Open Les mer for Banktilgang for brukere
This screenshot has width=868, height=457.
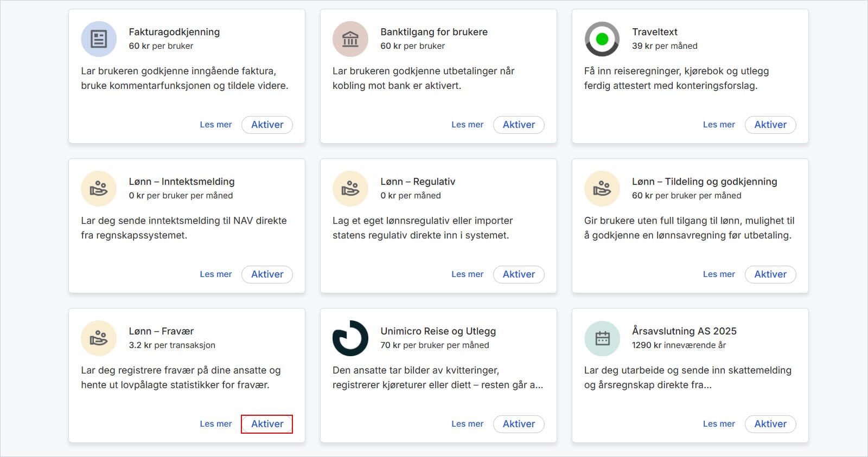[x=467, y=125]
